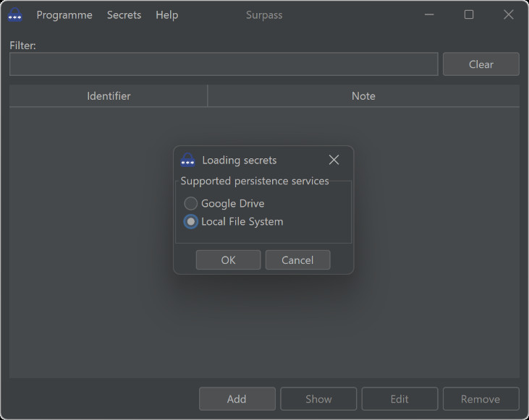Click the Show button

[x=318, y=399]
